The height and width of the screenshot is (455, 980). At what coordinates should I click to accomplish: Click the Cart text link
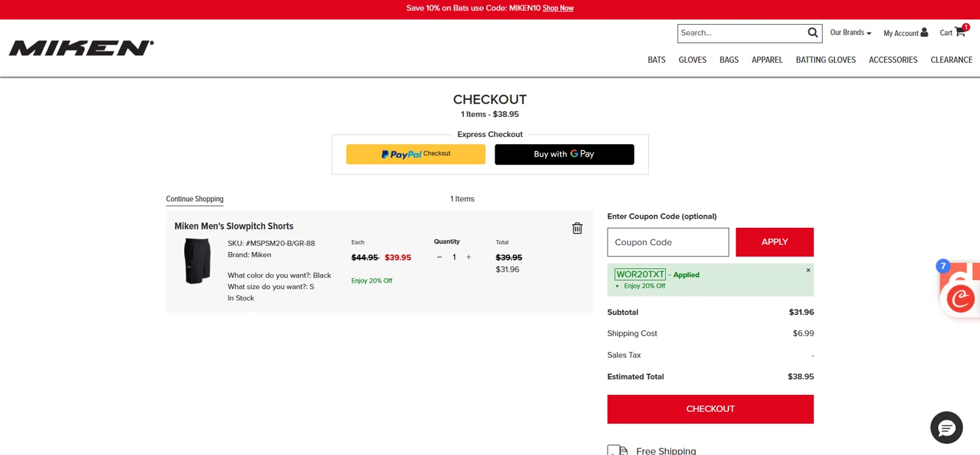pyautogui.click(x=946, y=33)
